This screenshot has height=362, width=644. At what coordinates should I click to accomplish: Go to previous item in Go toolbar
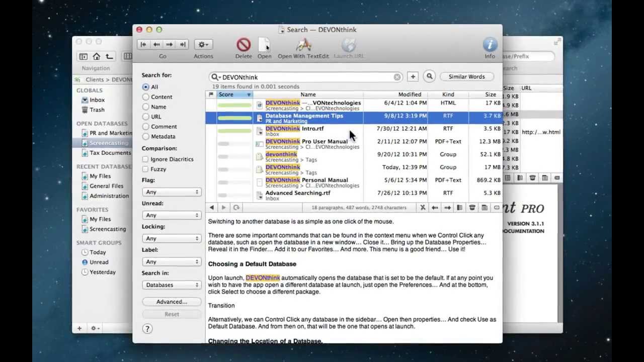coord(156,44)
